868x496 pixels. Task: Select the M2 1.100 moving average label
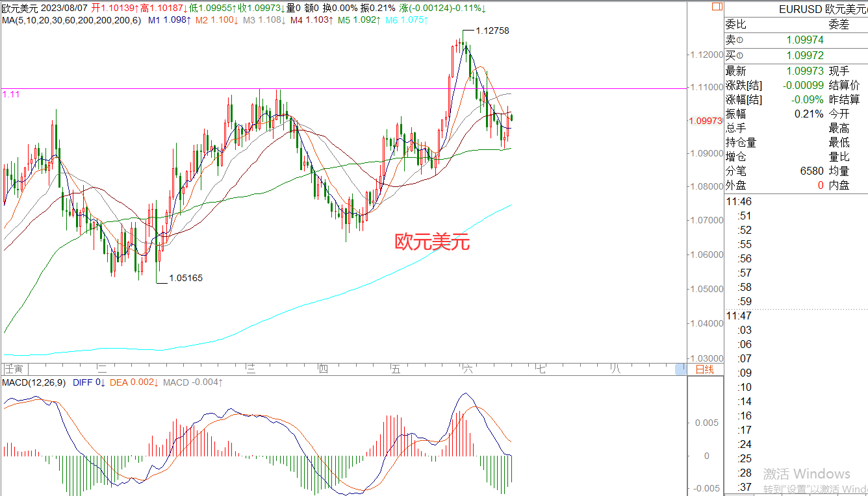[x=217, y=20]
